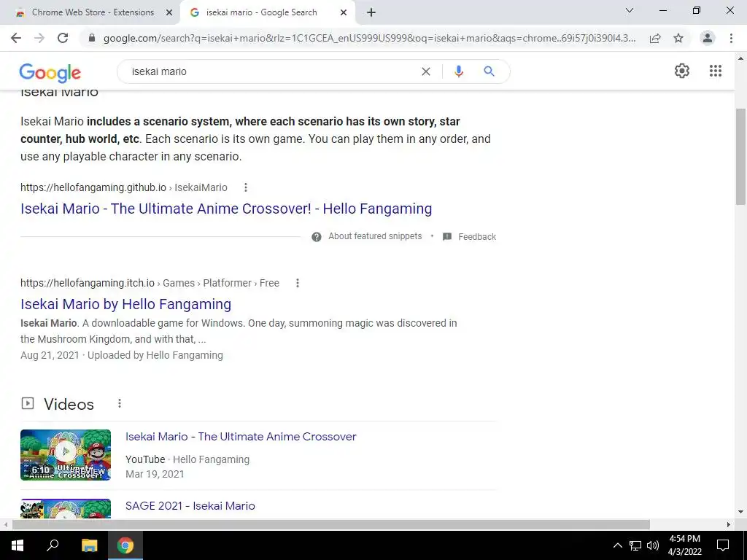This screenshot has height=560, width=747.
Task: Click the Feedback flag icon
Action: (x=447, y=237)
